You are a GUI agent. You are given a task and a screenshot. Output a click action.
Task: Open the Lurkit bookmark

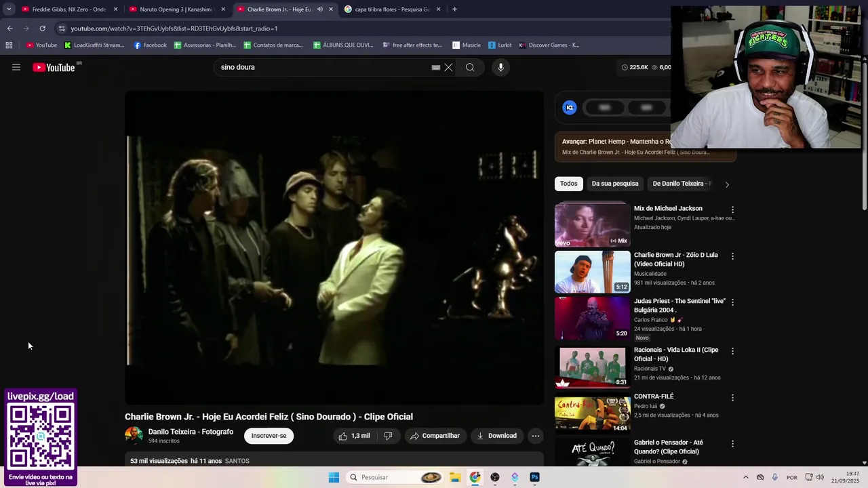coord(500,45)
